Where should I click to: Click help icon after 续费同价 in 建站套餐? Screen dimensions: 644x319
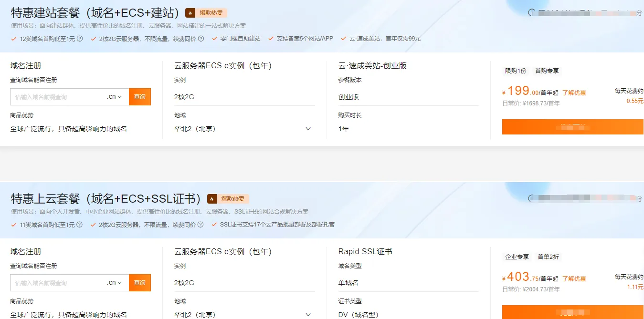click(201, 39)
